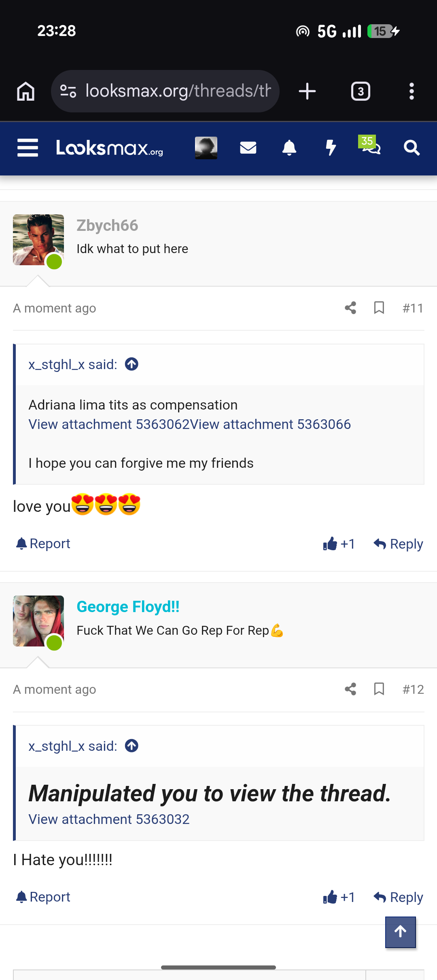View attachment 5363032
Screen dimensions: 437x980
click(x=109, y=819)
